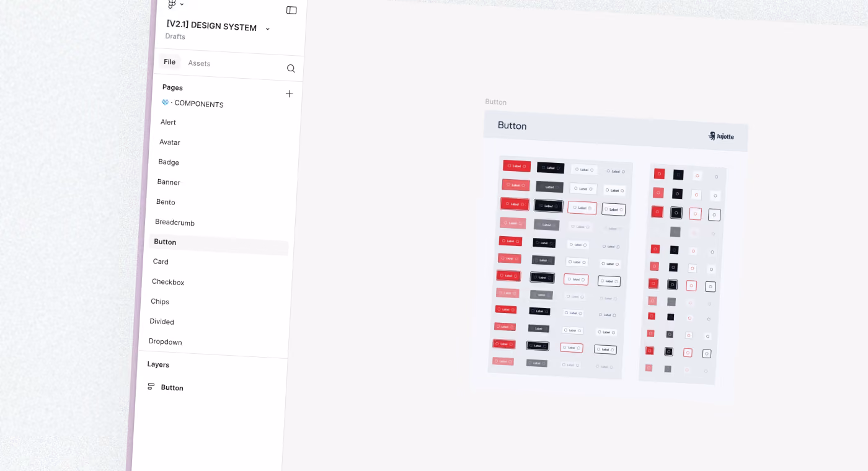868x471 pixels.
Task: Open the Bento page
Action: pos(166,202)
